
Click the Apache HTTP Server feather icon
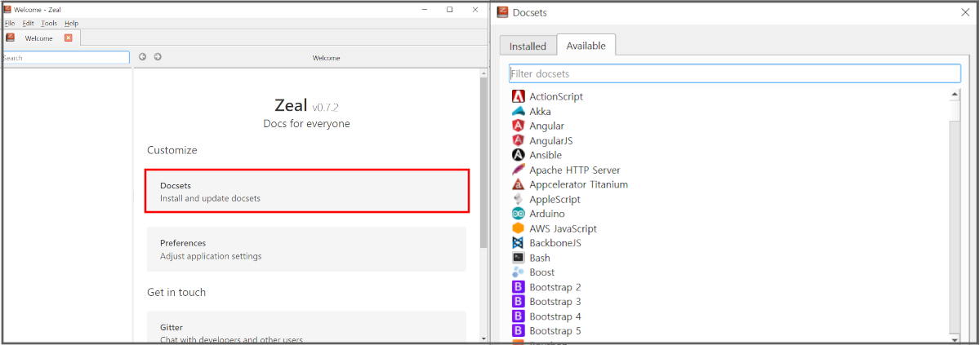point(518,170)
